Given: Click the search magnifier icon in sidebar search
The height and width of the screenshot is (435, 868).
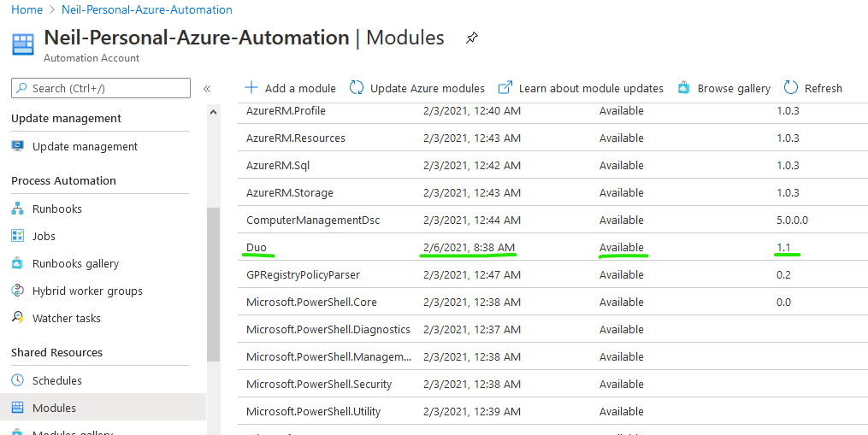Looking at the screenshot, I should (x=21, y=88).
